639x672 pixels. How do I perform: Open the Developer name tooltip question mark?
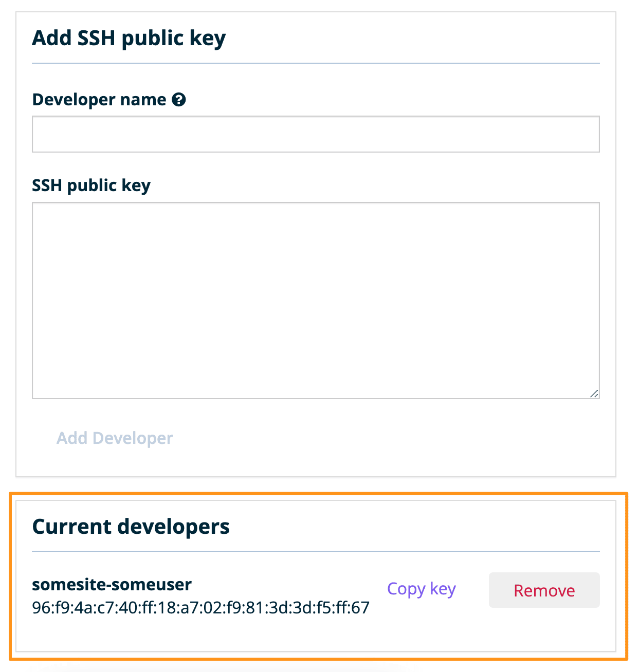coord(179,99)
